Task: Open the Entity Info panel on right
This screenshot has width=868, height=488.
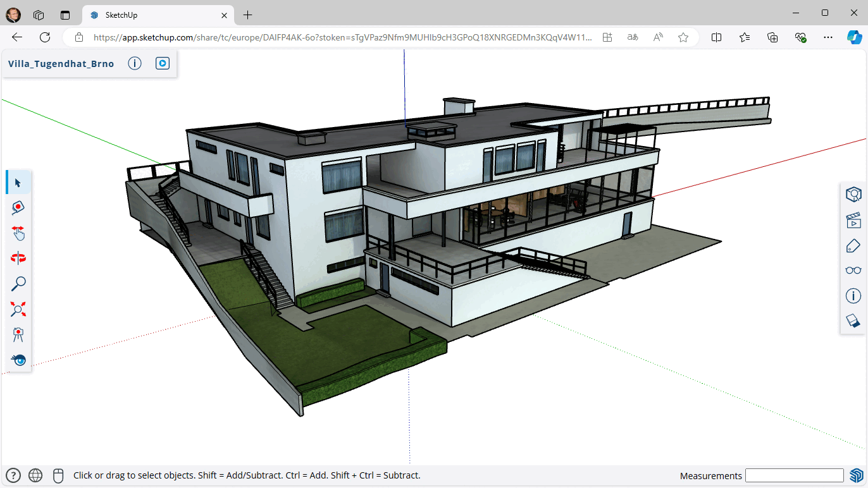Action: 853,296
